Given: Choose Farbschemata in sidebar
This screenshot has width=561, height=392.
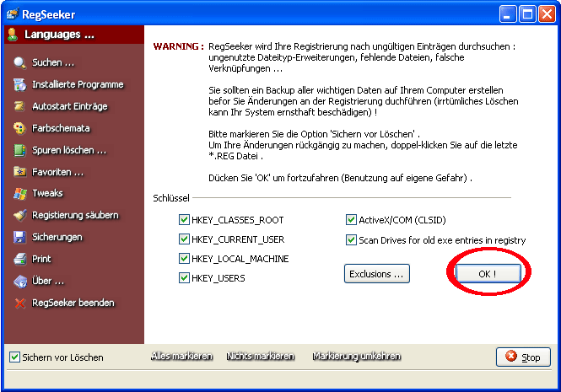Looking at the screenshot, I should click(x=61, y=128).
